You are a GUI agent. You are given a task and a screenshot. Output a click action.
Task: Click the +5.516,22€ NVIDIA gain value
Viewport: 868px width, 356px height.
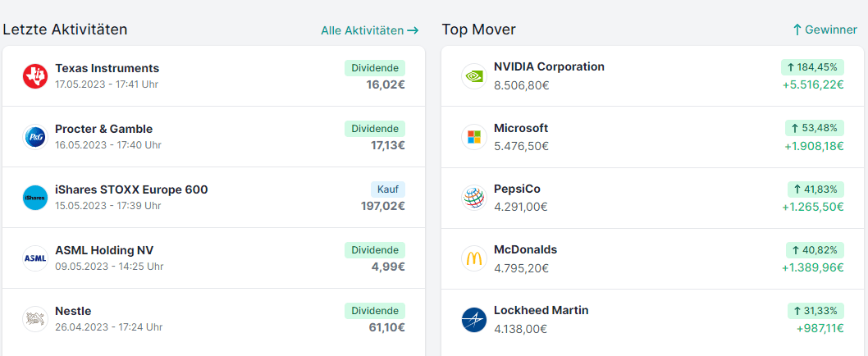(813, 84)
